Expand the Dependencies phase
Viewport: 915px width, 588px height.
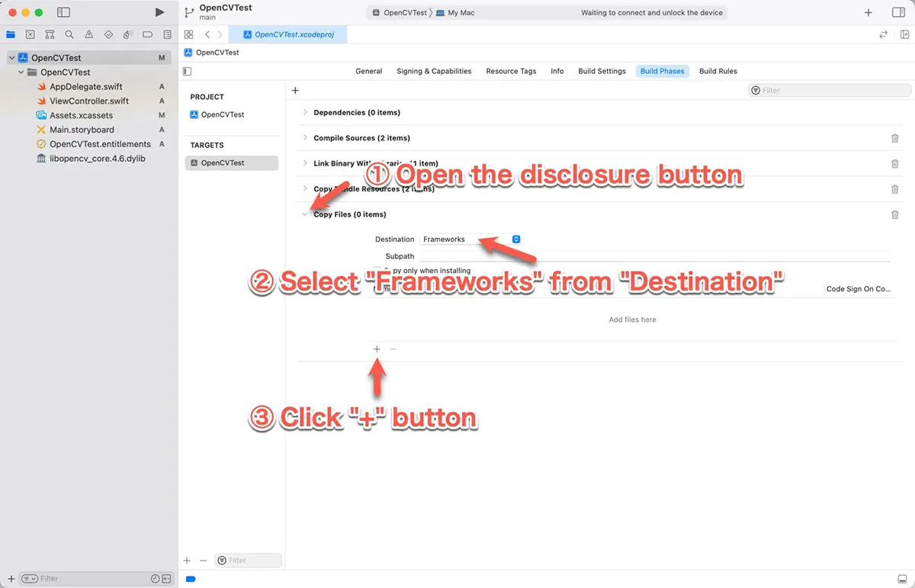pos(305,112)
